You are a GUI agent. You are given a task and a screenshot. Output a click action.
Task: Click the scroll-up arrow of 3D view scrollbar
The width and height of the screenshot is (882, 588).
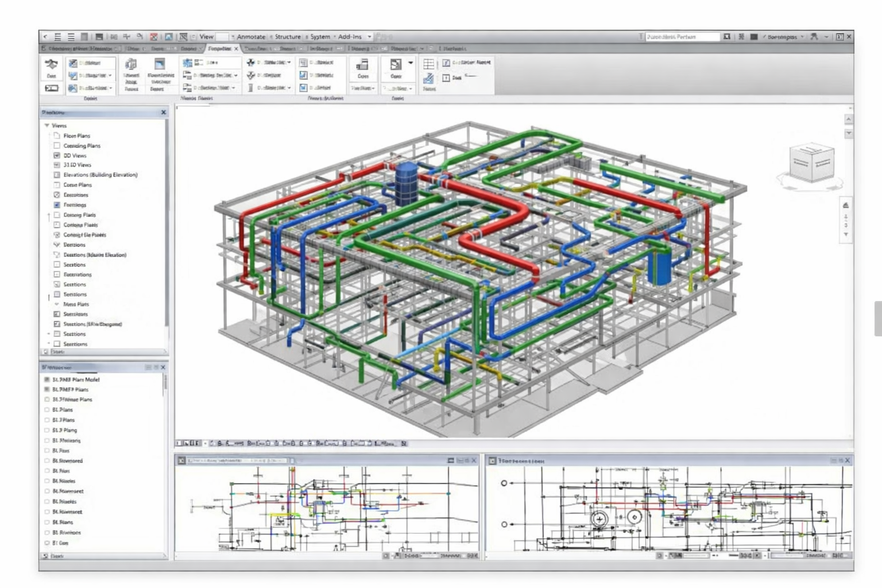coord(848,119)
